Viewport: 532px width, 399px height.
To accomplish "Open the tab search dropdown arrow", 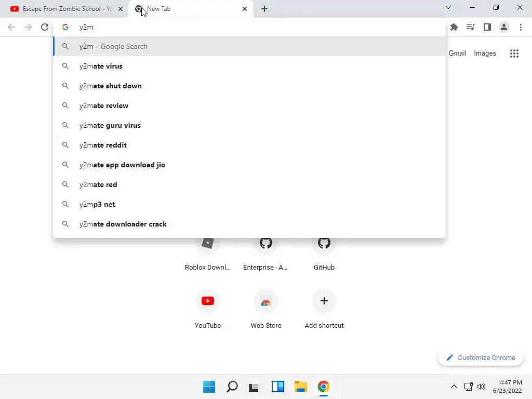I will pyautogui.click(x=448, y=7).
